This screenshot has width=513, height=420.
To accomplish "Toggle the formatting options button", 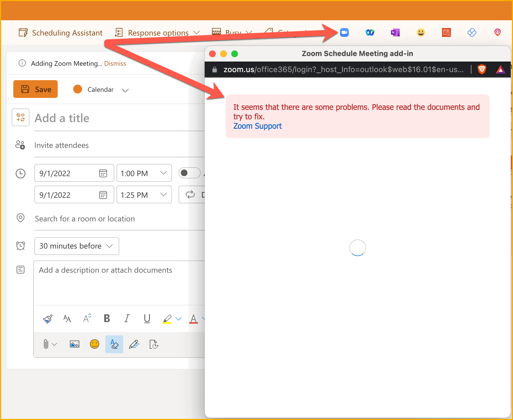I will point(114,344).
